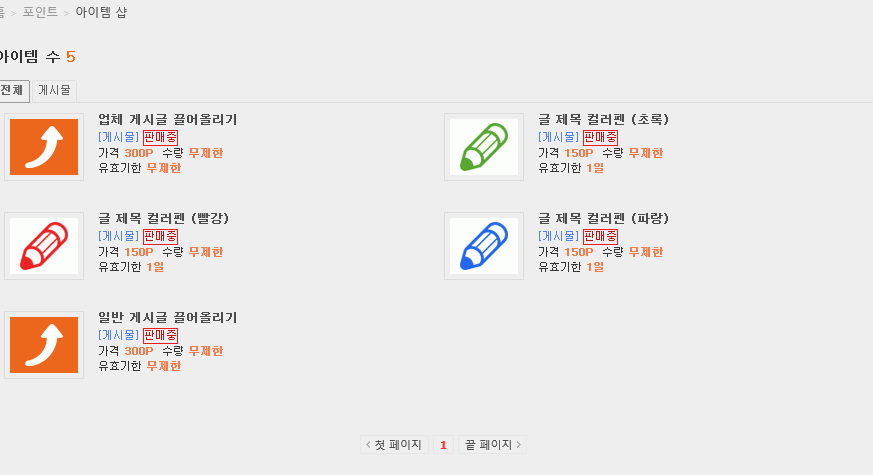Go to 첫 페이지 in pagination
The width and height of the screenshot is (873, 475).
[394, 444]
